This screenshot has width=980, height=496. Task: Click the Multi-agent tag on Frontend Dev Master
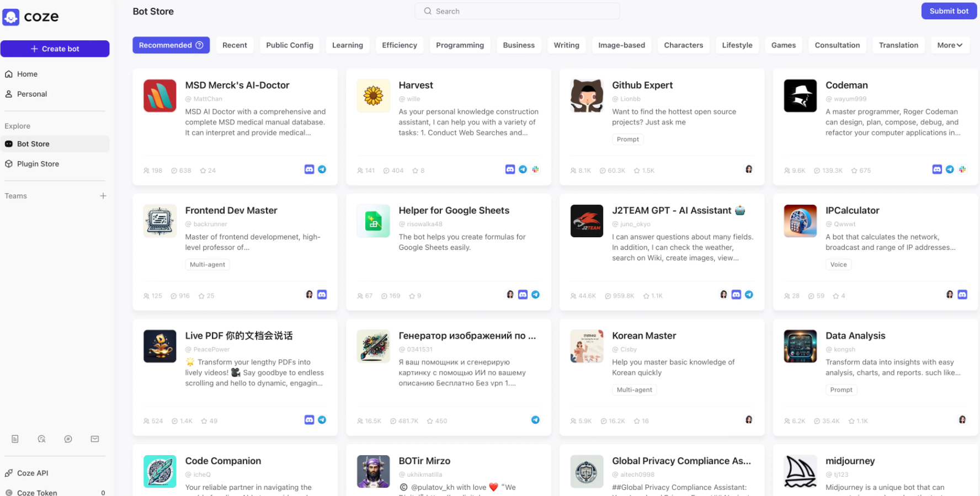point(207,264)
